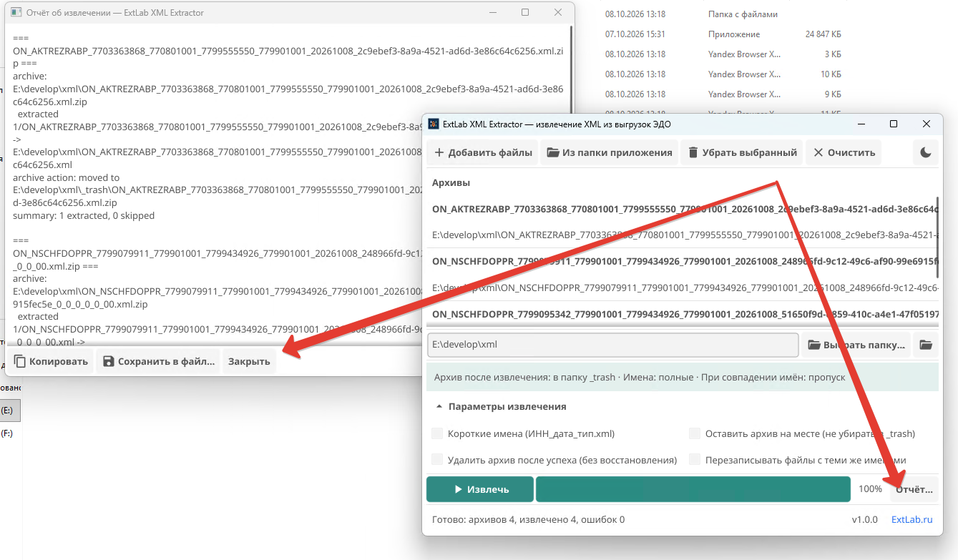Image resolution: width=958 pixels, height=560 pixels.
Task: Remove selected archive with Убрать выбранный
Action: tap(742, 152)
